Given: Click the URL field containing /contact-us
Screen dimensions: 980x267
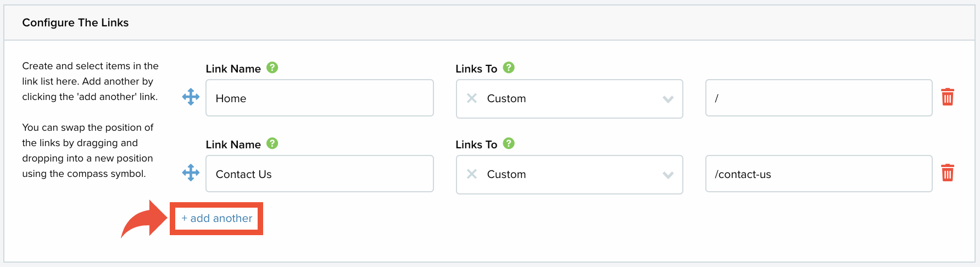Looking at the screenshot, I should [819, 174].
